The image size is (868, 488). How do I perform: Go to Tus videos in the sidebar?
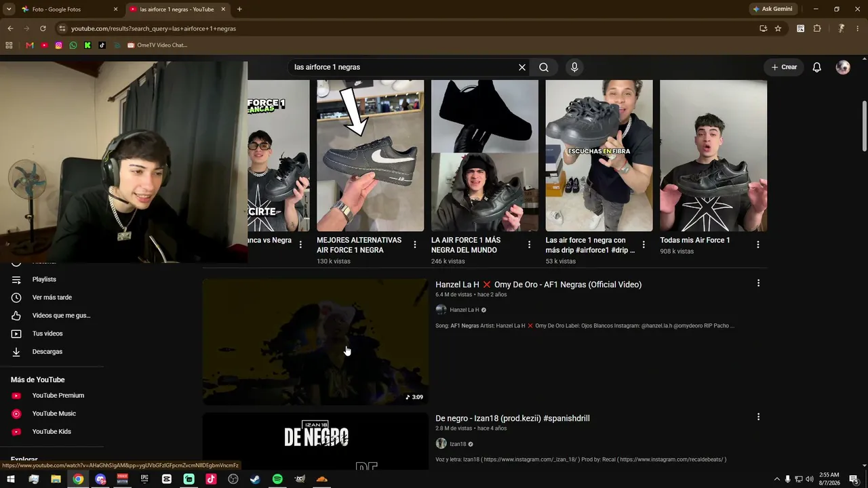[x=47, y=333]
